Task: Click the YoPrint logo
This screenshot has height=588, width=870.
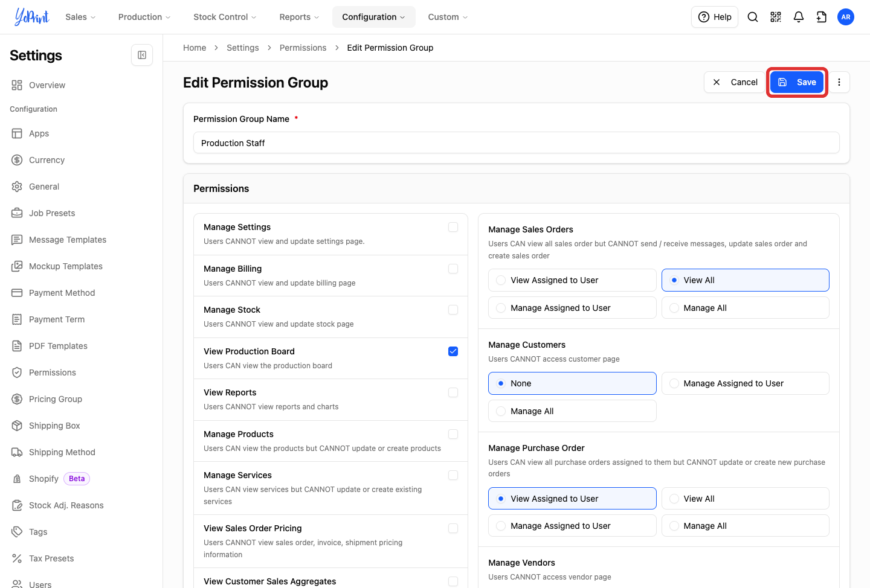Action: (x=32, y=17)
